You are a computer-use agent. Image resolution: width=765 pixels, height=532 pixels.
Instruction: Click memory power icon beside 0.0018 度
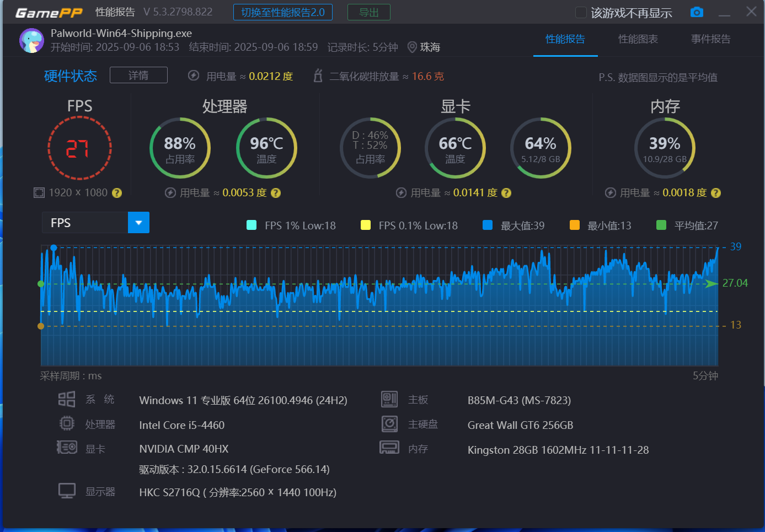[x=611, y=193]
